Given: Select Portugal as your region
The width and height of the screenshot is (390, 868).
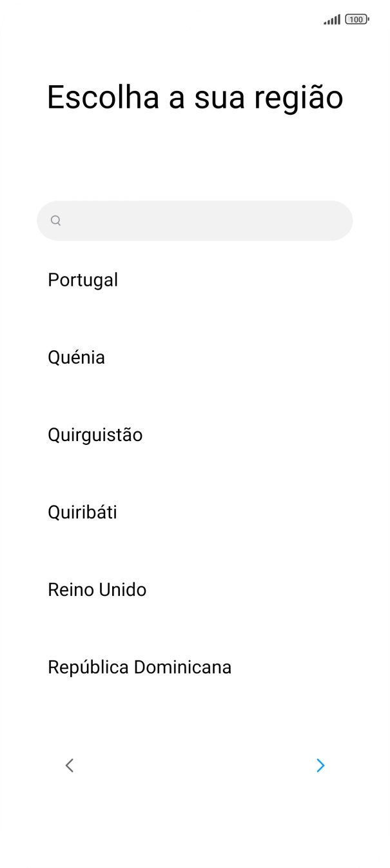Looking at the screenshot, I should tap(83, 280).
